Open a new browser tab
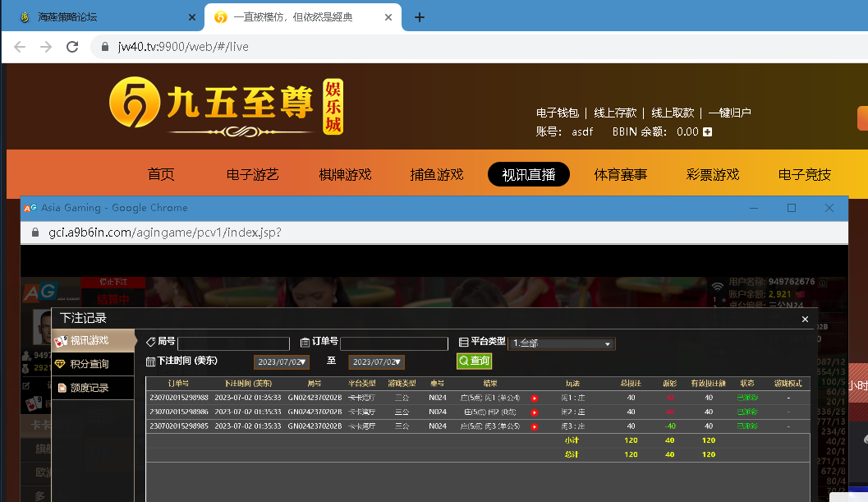This screenshot has height=502, width=868. tap(420, 17)
